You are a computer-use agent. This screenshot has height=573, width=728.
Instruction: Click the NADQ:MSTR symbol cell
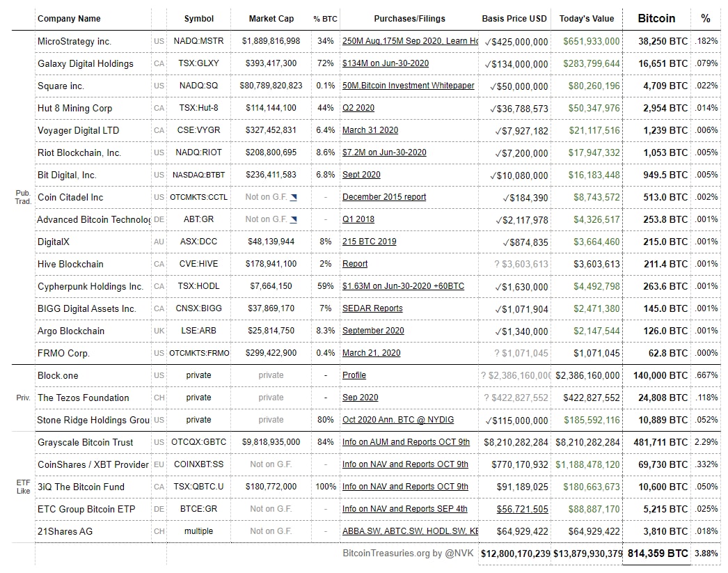[x=199, y=41]
